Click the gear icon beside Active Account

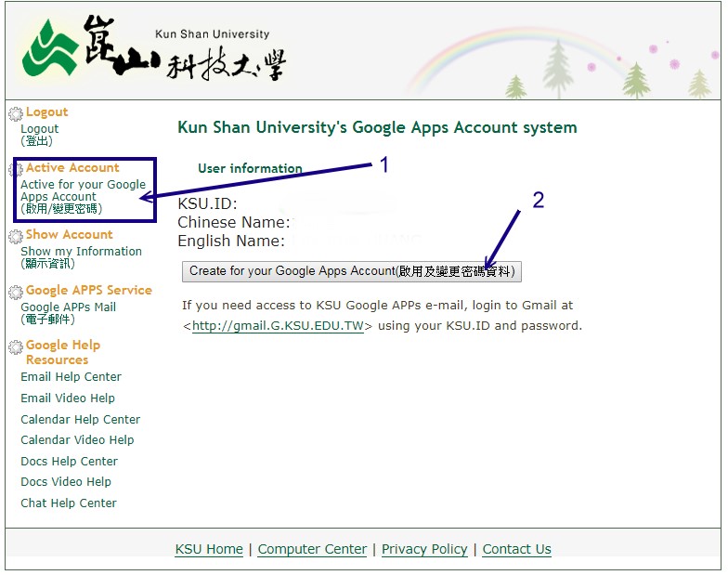15,169
